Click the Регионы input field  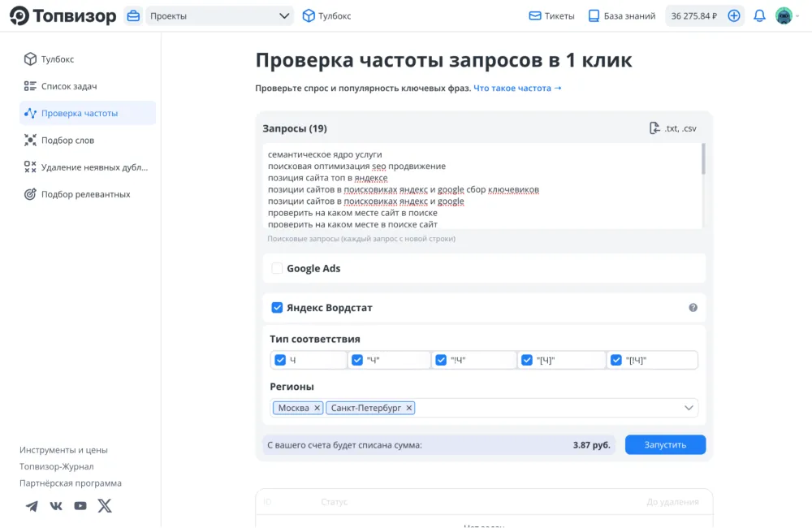point(484,409)
